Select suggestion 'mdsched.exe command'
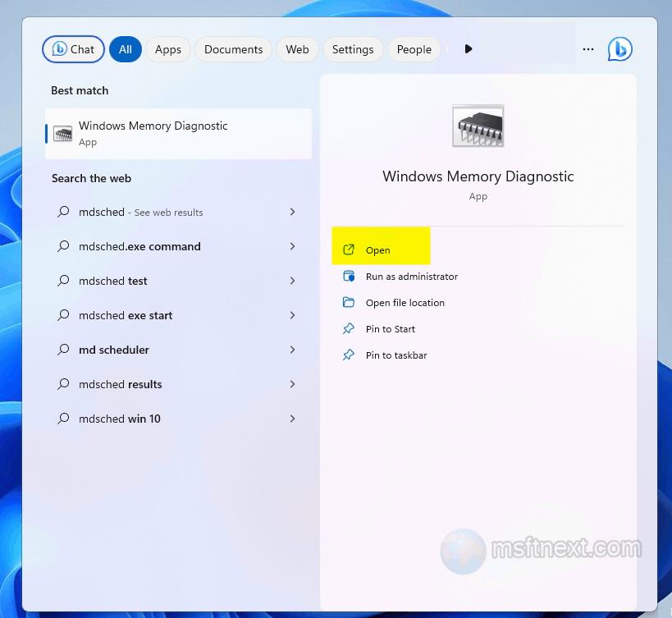The image size is (672, 618). coord(176,246)
